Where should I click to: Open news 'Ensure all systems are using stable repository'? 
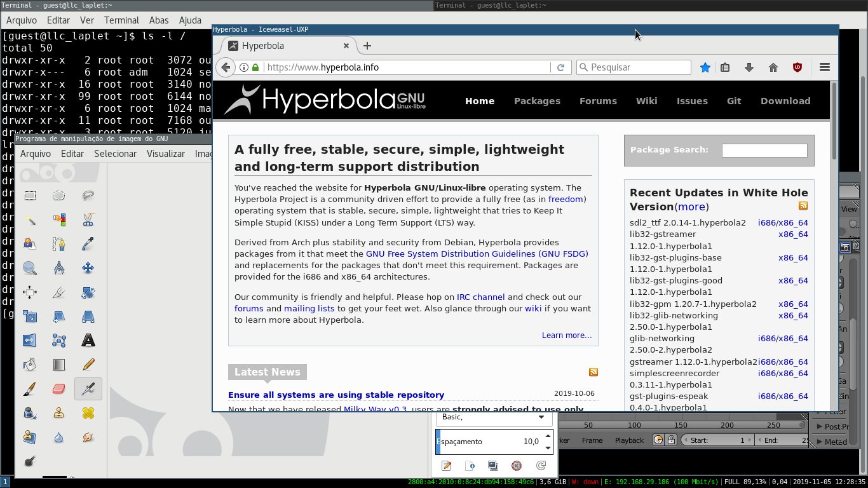pos(336,395)
